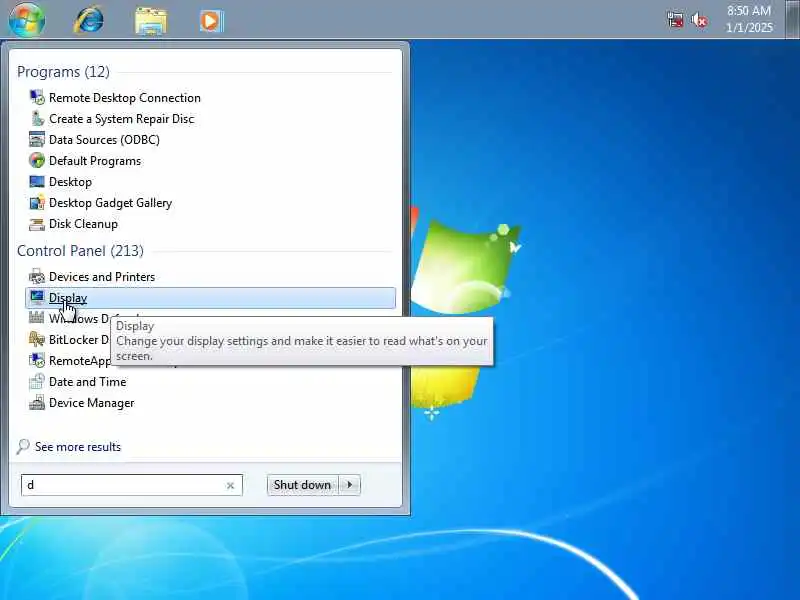Open the clock showing 8:50 AM
This screenshot has width=800, height=600.
(x=749, y=19)
